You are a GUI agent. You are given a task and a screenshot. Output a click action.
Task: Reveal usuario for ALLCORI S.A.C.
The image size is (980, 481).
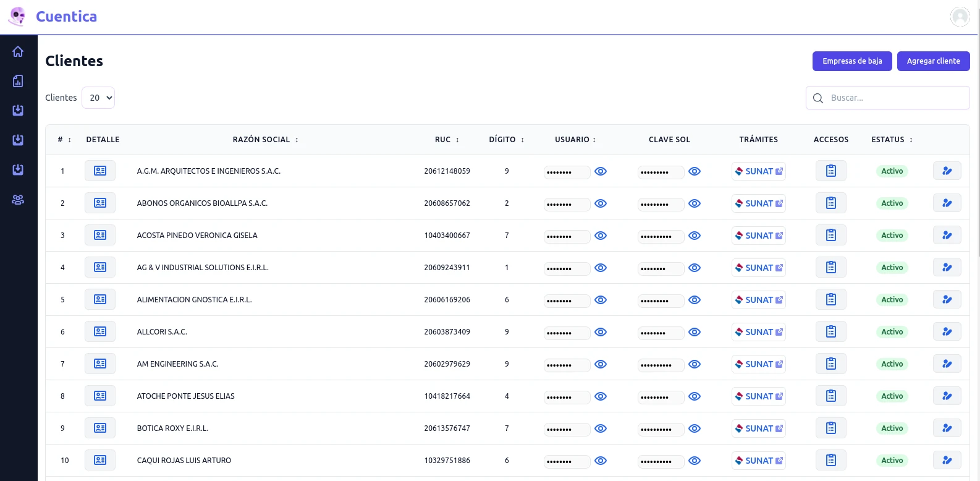(x=601, y=332)
